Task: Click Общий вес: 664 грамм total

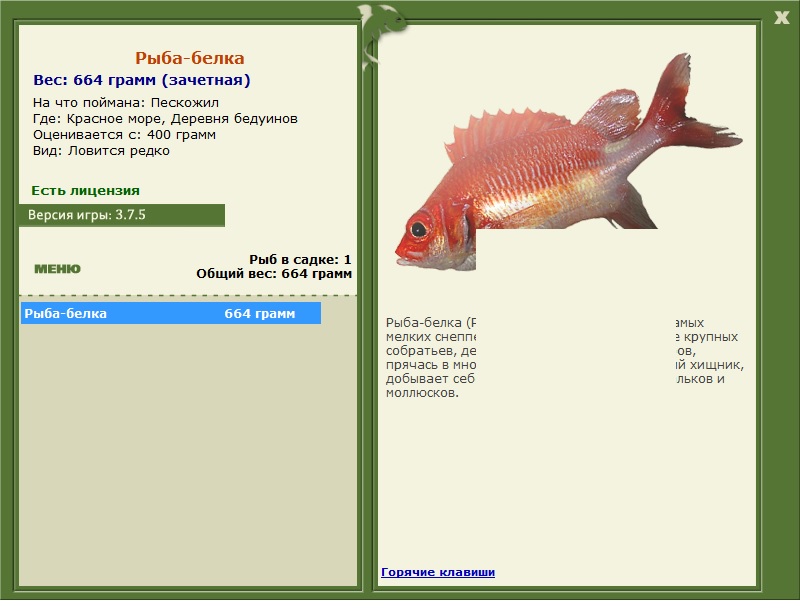Action: tap(274, 274)
